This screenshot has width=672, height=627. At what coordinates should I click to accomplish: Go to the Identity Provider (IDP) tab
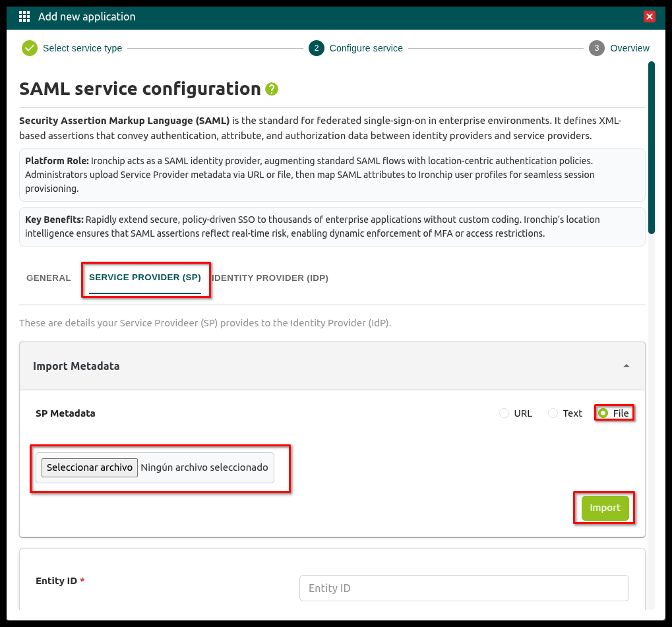click(270, 278)
